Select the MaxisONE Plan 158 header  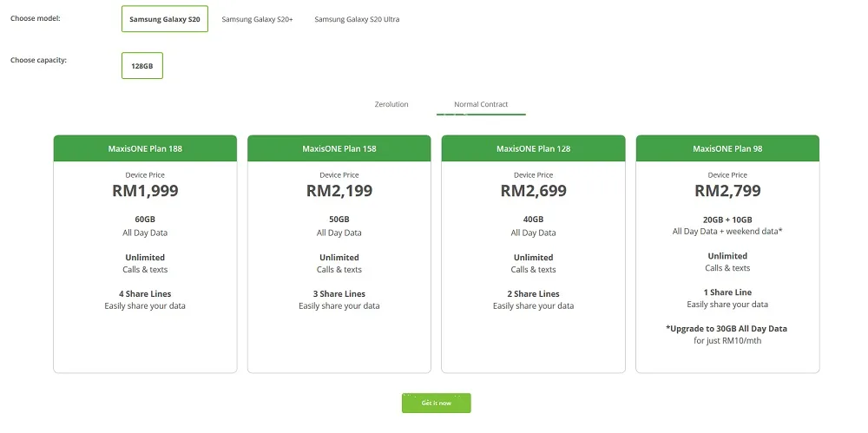click(x=339, y=148)
